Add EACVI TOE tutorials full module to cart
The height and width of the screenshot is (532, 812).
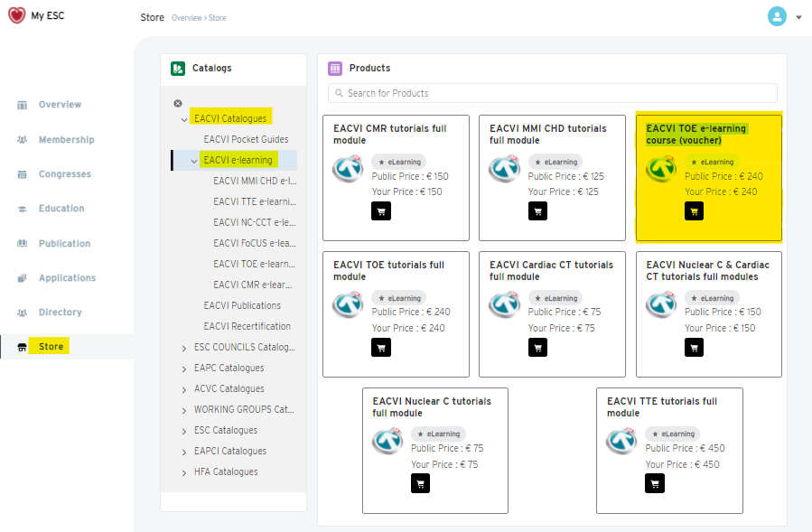[x=381, y=347]
